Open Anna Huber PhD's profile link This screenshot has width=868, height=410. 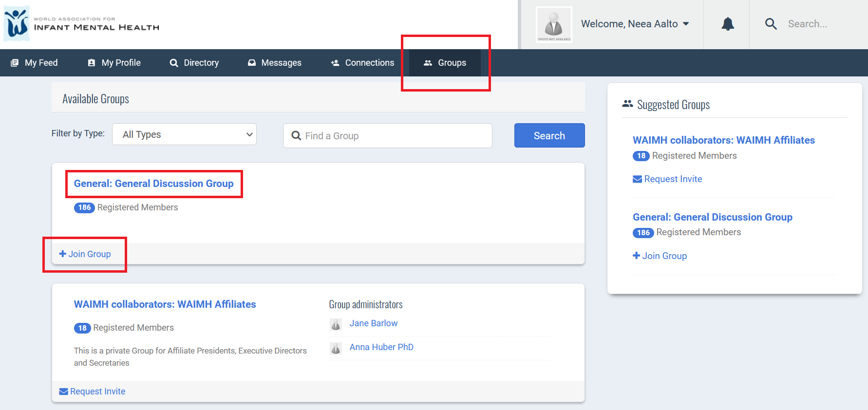(381, 347)
